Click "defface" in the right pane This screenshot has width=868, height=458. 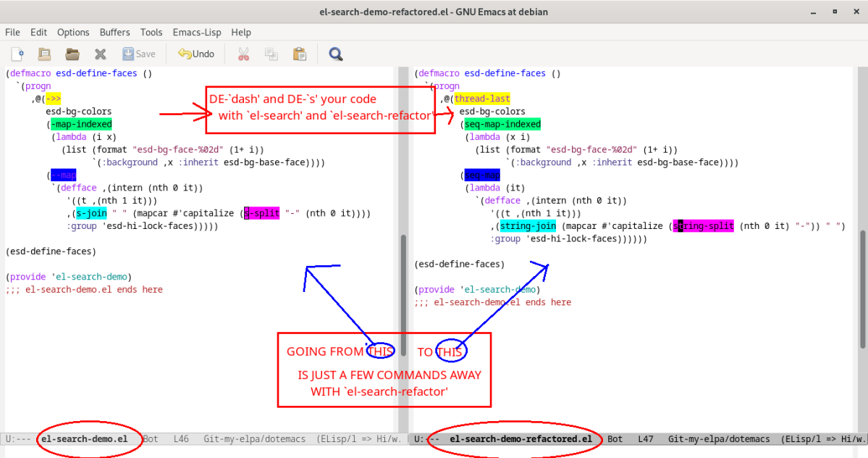tap(502, 201)
